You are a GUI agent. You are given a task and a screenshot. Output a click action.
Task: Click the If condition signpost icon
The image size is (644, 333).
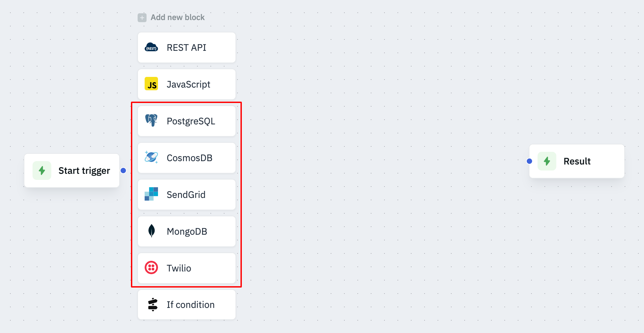point(153,305)
